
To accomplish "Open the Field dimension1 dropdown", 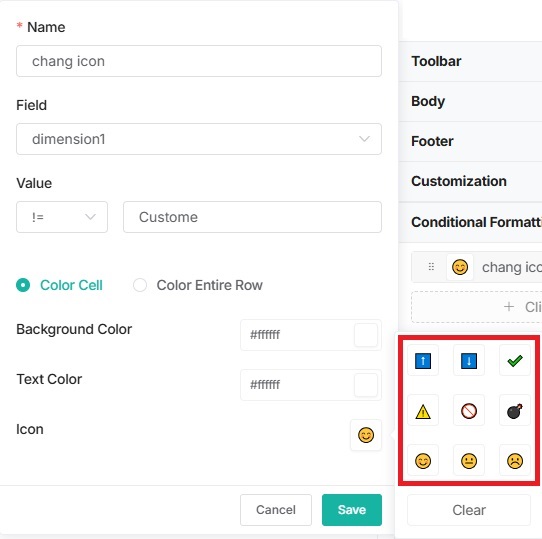I will pyautogui.click(x=199, y=139).
